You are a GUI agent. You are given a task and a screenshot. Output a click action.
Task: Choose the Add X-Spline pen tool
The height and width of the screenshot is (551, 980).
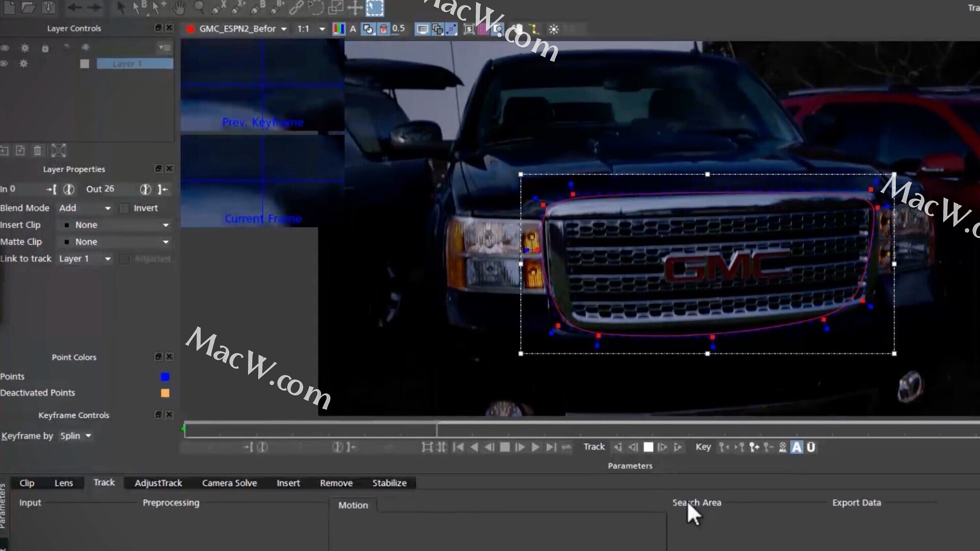tap(238, 7)
